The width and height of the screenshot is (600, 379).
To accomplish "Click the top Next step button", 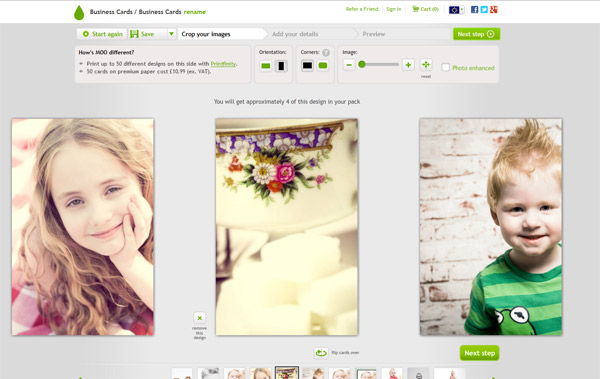I will 476,34.
